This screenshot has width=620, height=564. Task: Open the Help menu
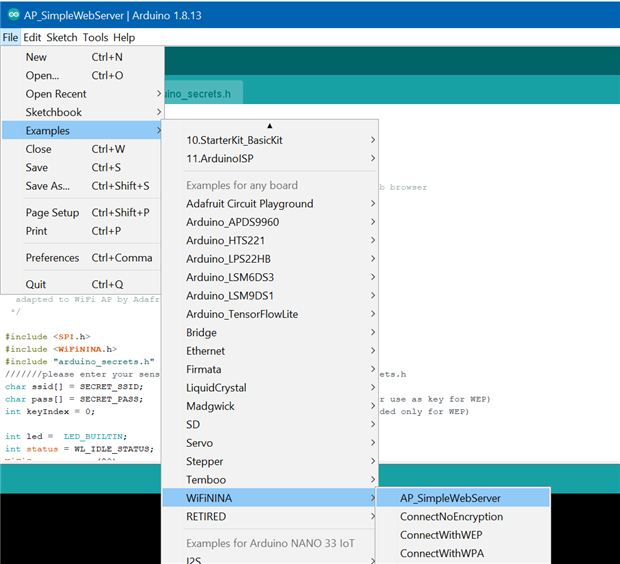[x=124, y=37]
